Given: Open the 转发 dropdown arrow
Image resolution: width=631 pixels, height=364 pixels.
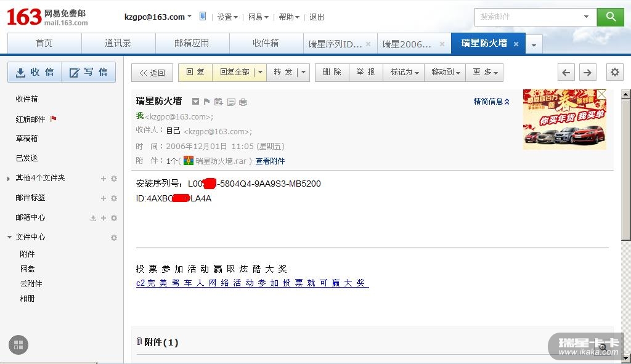Looking at the screenshot, I should click(303, 72).
